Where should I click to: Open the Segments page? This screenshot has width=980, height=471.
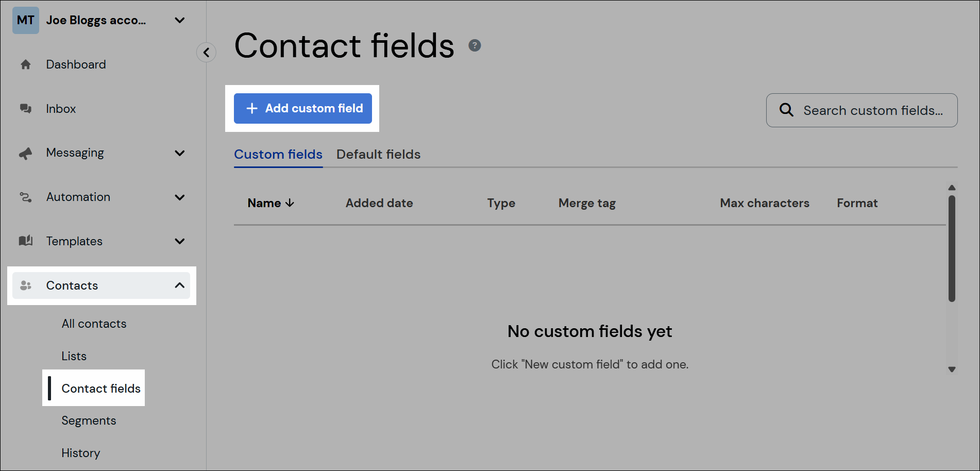click(x=88, y=420)
